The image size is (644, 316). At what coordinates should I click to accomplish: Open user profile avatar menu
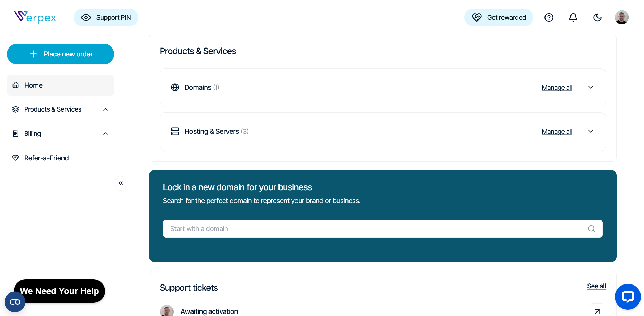pyautogui.click(x=622, y=17)
